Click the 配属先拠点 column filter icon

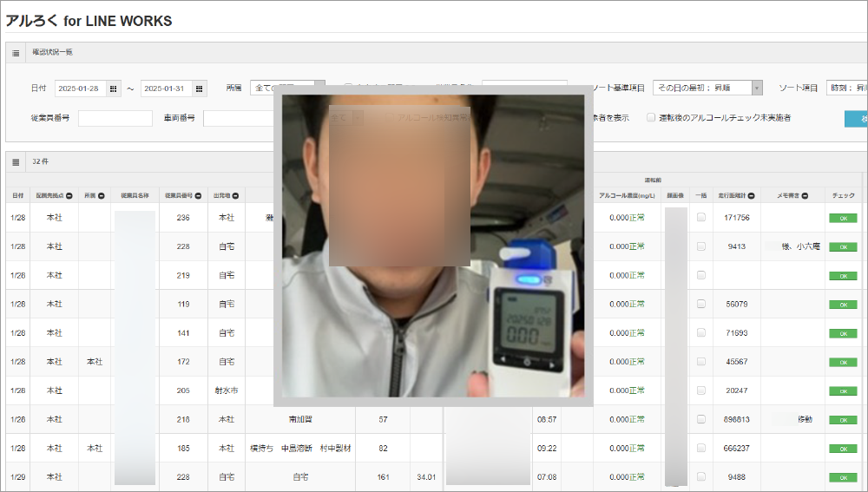click(x=69, y=194)
